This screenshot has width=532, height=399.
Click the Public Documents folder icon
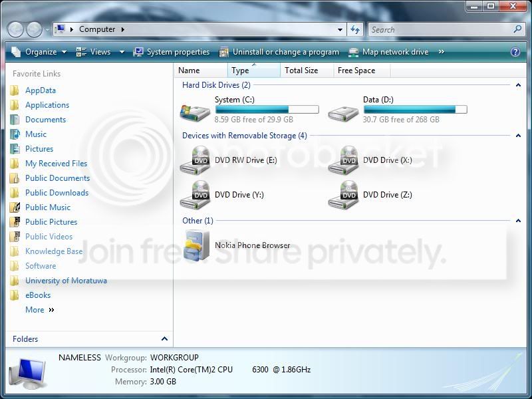coord(14,178)
